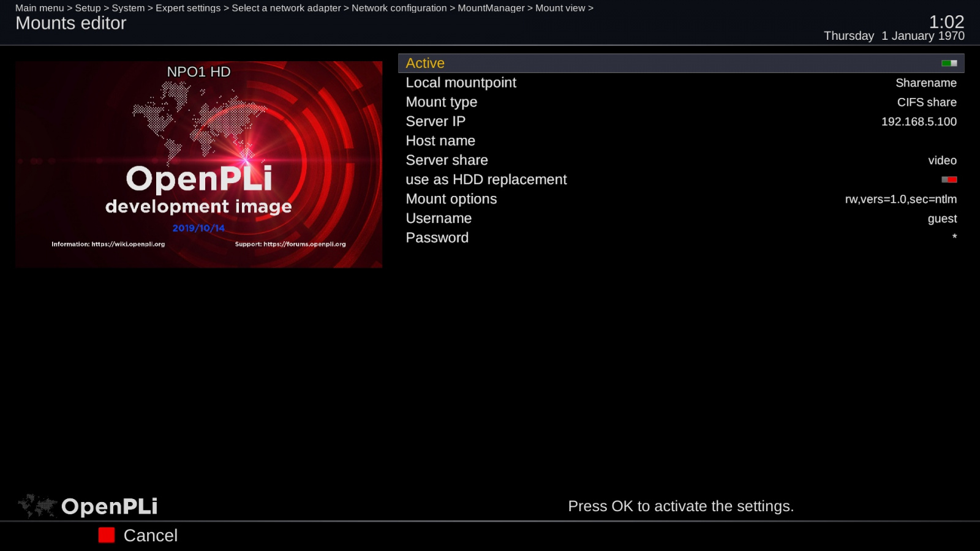Click the Press OK to activate hint text
This screenshot has height=551, width=980.
pos(680,506)
